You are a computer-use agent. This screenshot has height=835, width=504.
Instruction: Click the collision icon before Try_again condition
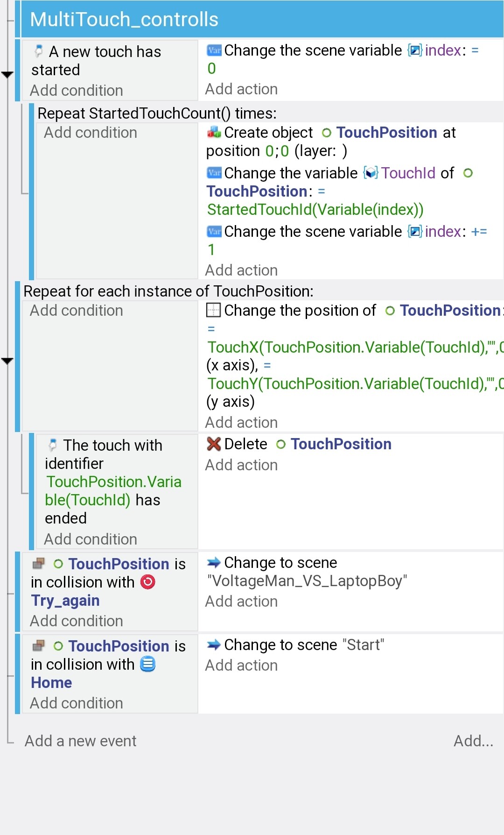click(x=39, y=564)
